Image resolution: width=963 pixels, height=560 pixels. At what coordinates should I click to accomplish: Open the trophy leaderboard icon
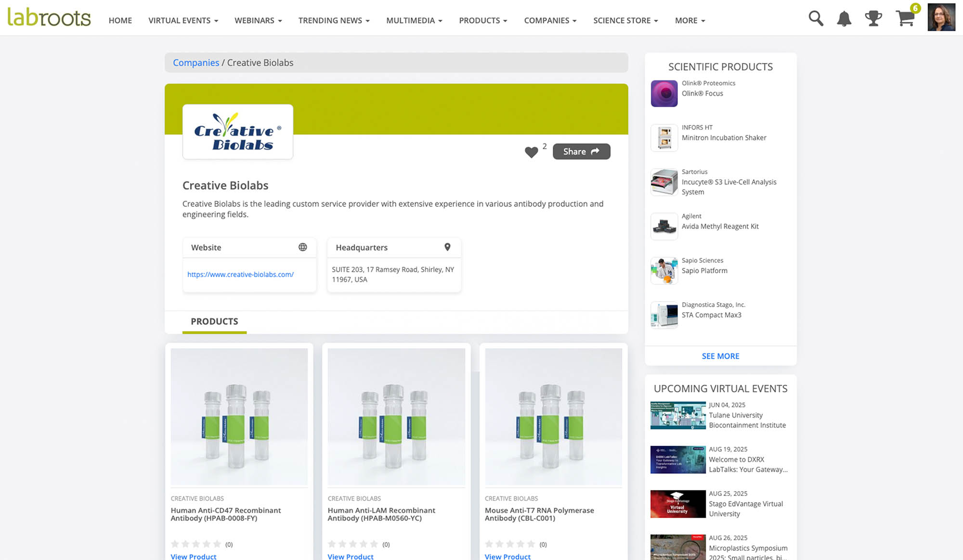tap(873, 19)
